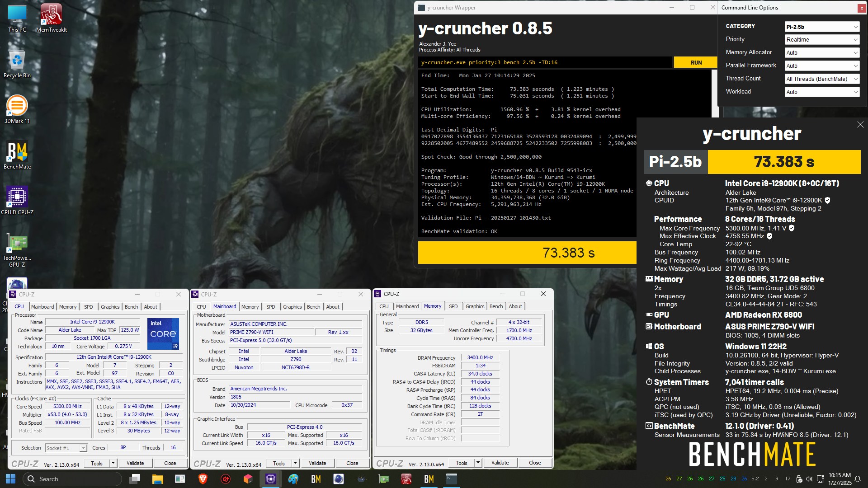Select the BenchMate desktop shortcut
The height and width of the screenshot is (488, 868).
pyautogui.click(x=17, y=155)
